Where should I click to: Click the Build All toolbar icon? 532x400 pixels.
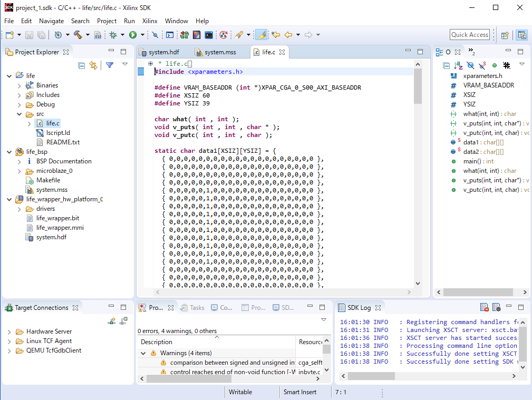click(58, 35)
